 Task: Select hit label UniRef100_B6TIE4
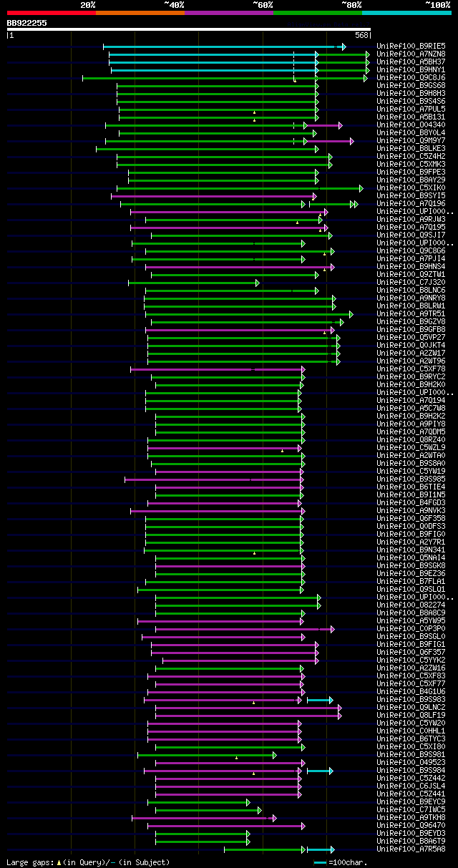click(x=411, y=487)
